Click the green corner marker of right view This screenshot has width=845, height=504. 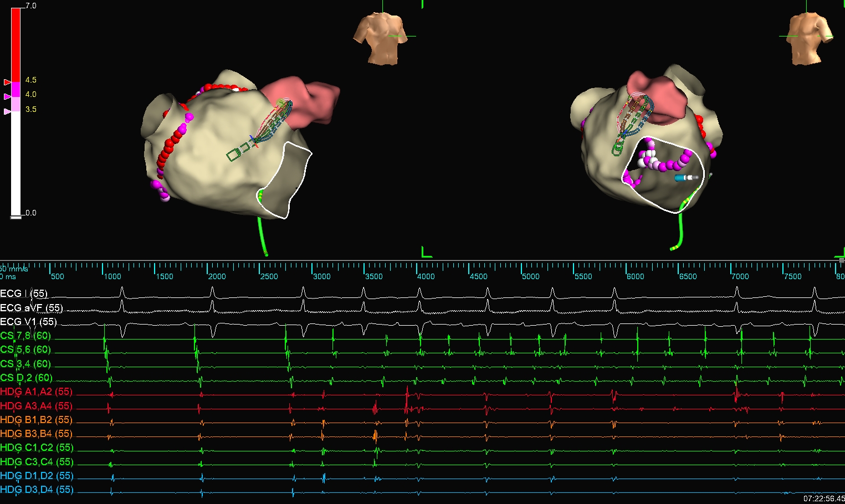click(x=839, y=252)
